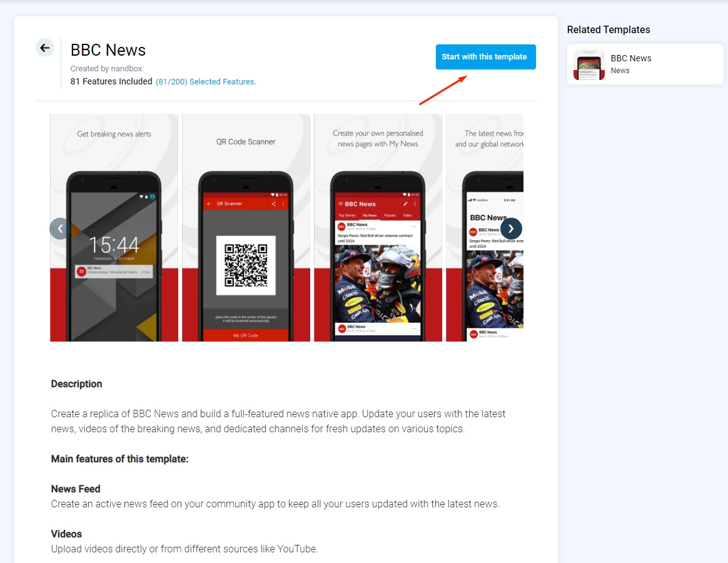Click the back arrow beside BBC News
Screen dimensions: 728x563
pos(45,48)
